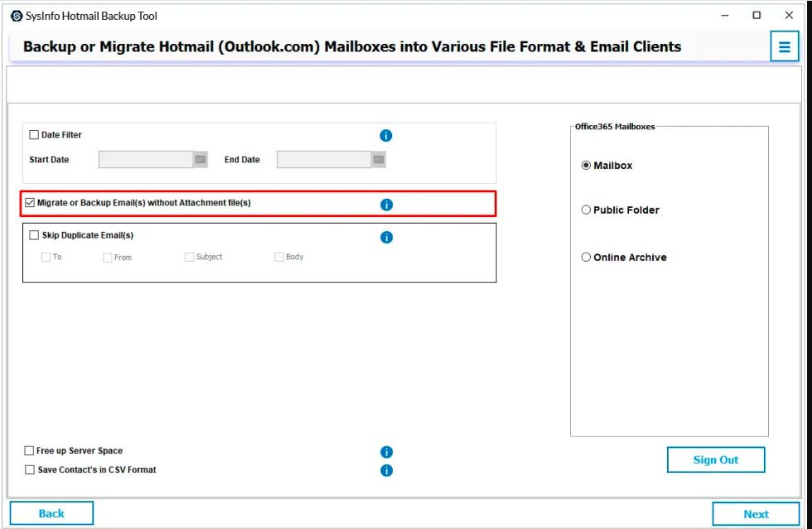Click the Start Date input field

pos(146,160)
